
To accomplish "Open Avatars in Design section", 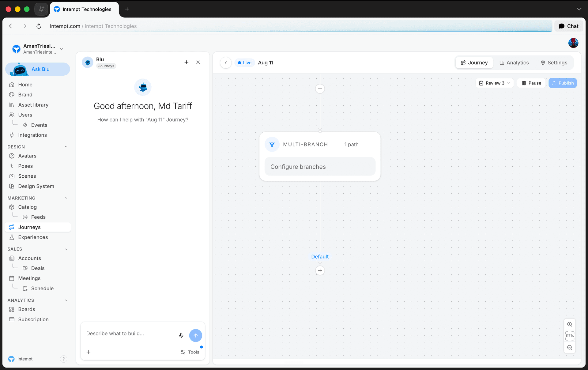I will coord(38,156).
